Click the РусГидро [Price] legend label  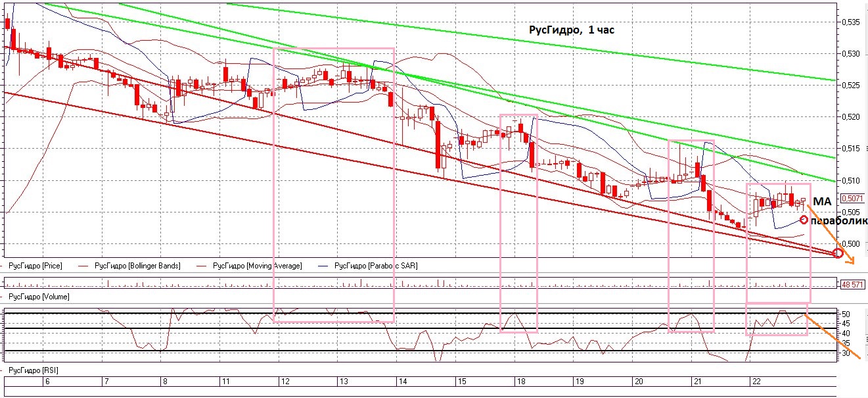point(36,266)
